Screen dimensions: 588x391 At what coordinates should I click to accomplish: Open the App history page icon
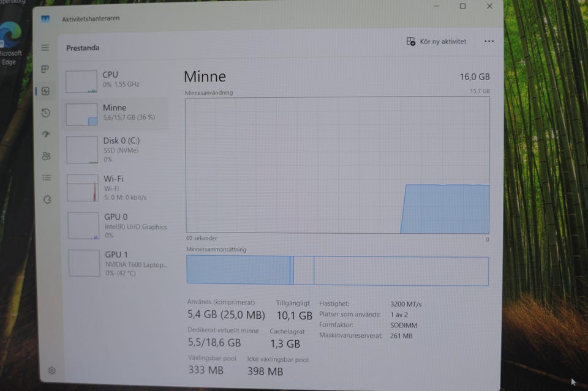pyautogui.click(x=46, y=113)
